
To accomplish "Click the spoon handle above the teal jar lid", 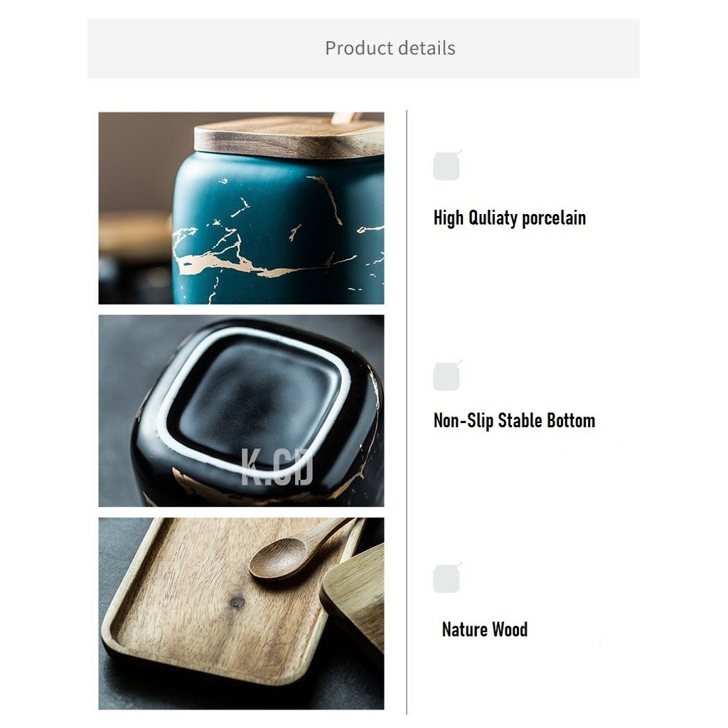I will pyautogui.click(x=346, y=117).
